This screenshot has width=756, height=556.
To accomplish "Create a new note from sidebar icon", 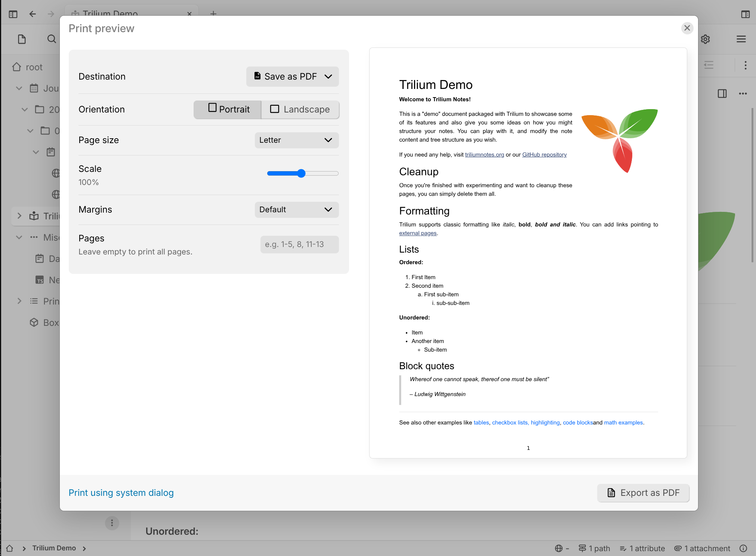I will (22, 39).
